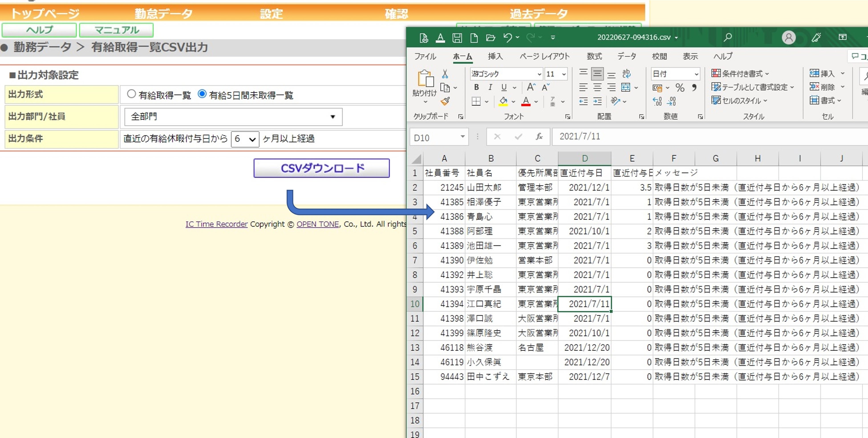Click the Format Painter brush icon
This screenshot has width=868, height=438.
(x=445, y=101)
